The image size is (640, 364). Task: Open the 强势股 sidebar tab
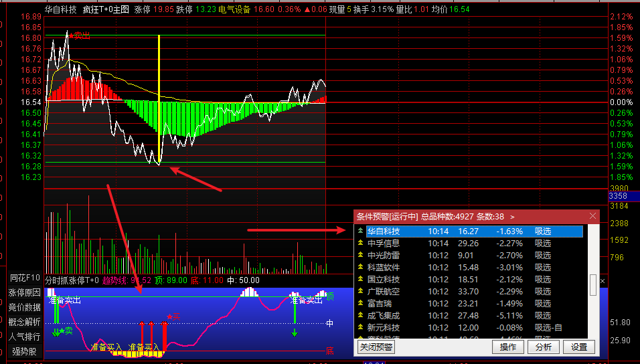25,351
